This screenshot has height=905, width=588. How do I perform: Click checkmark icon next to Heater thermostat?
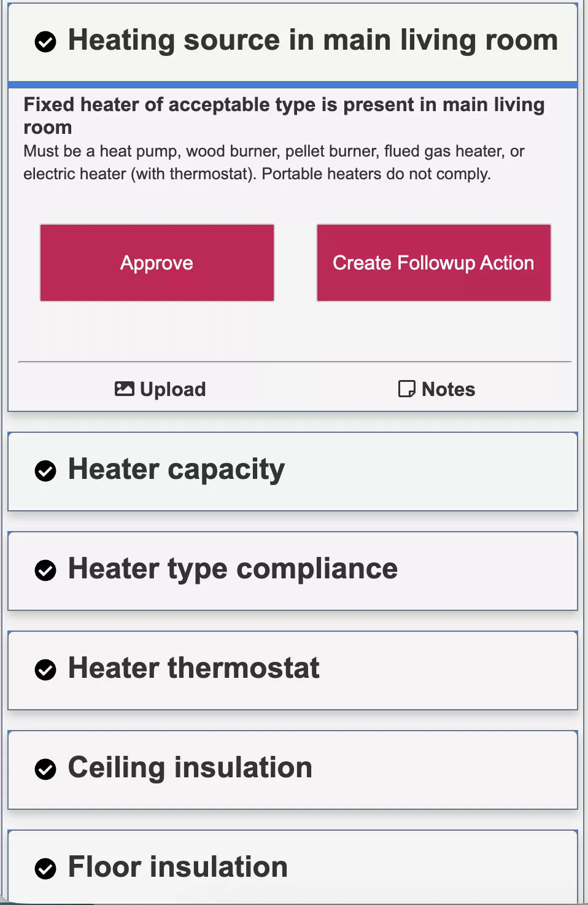(45, 670)
